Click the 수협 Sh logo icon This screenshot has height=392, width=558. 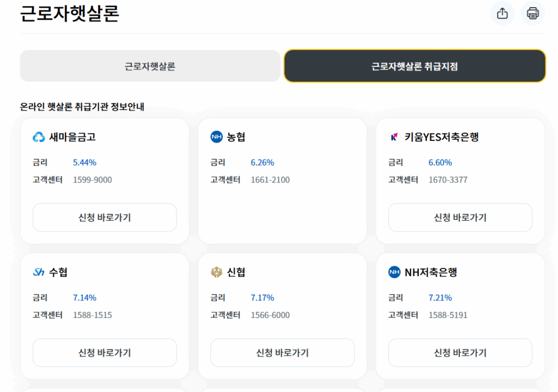coord(39,272)
